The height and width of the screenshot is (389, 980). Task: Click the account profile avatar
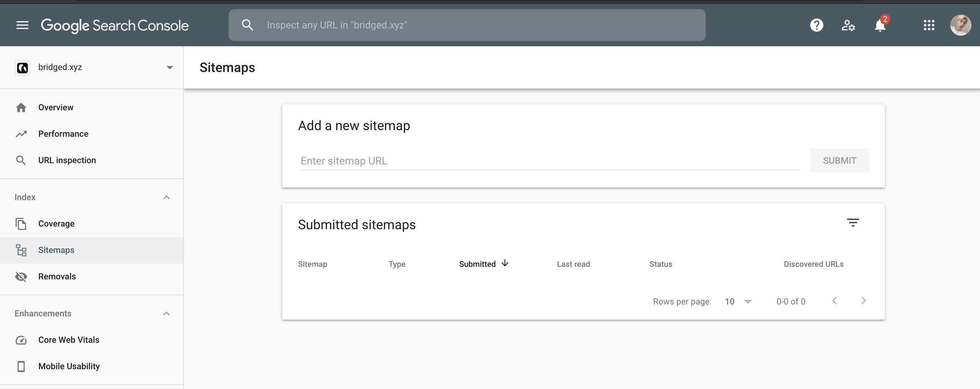[x=960, y=25]
